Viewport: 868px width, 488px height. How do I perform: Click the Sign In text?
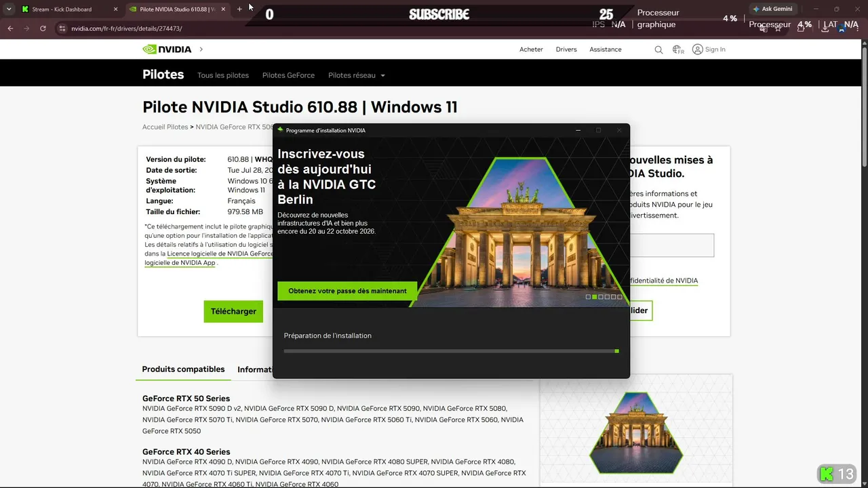715,49
